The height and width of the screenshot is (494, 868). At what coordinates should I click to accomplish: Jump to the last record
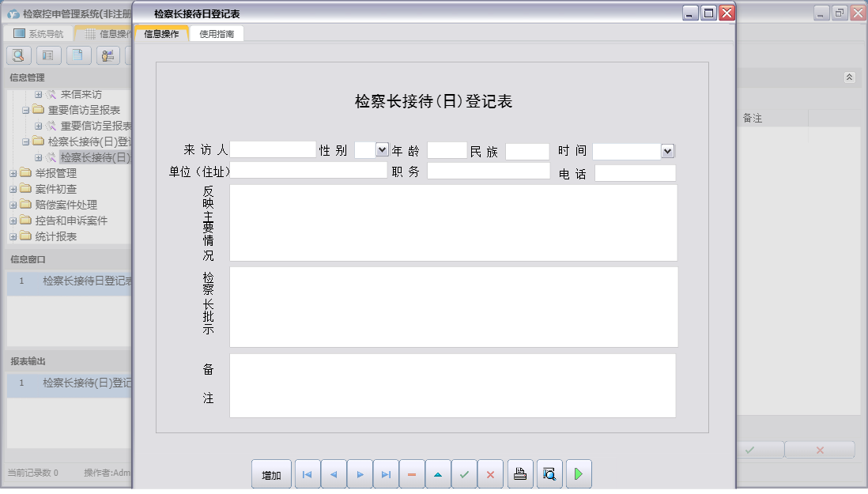click(x=386, y=474)
